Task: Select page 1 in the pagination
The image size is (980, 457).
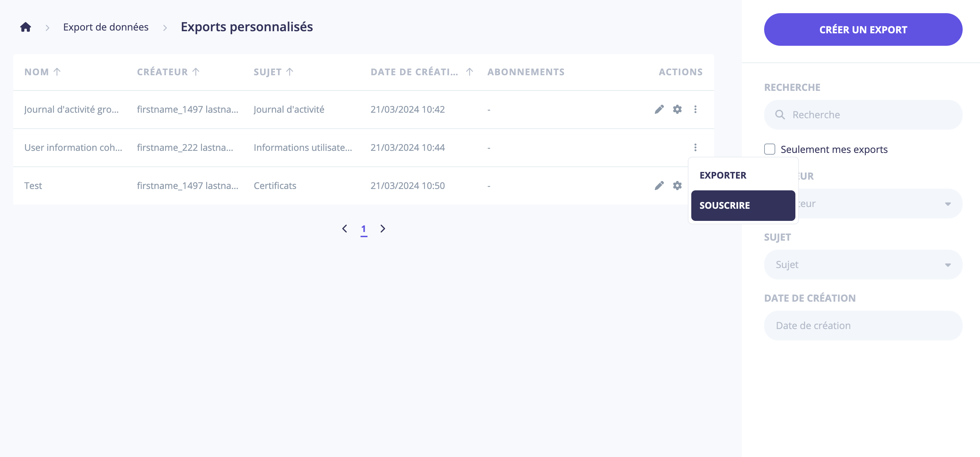Action: [x=364, y=228]
